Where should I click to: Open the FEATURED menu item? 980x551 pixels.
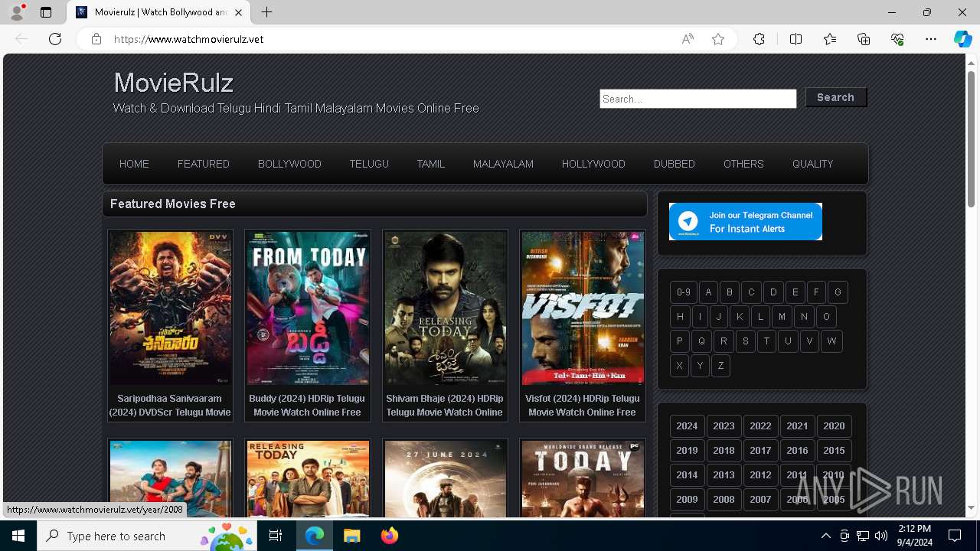[204, 164]
